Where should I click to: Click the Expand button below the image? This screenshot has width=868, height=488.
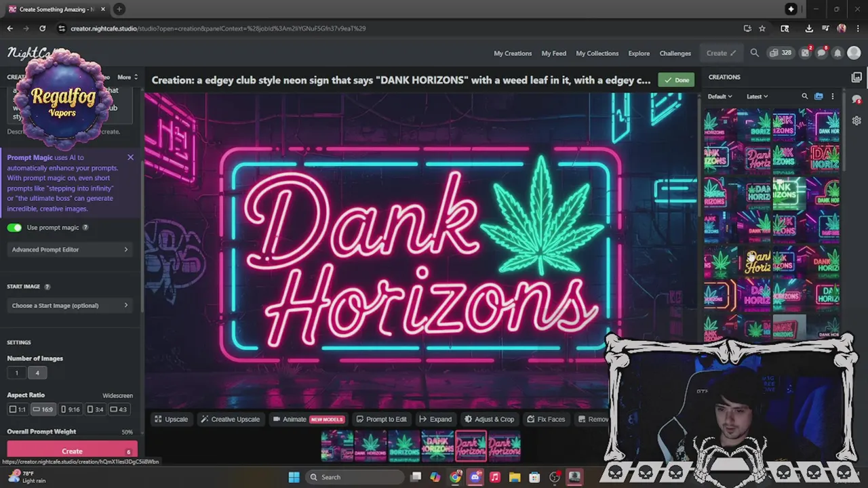point(435,419)
